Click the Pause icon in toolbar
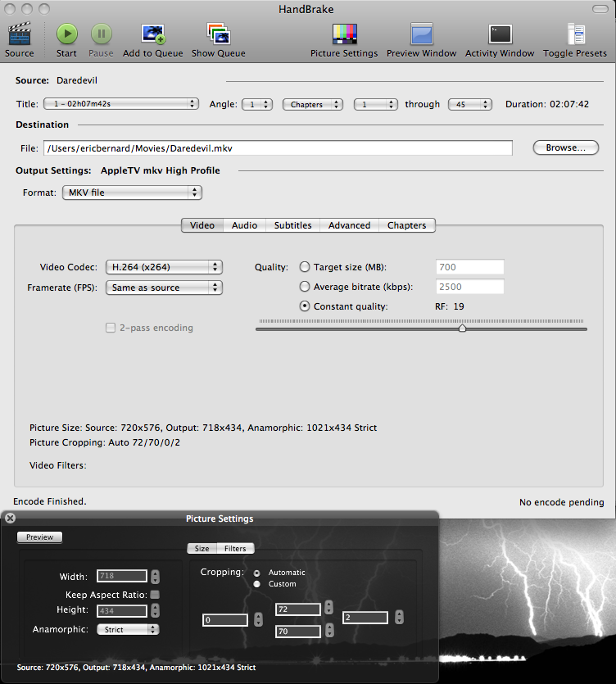The image size is (616, 684). [101, 34]
